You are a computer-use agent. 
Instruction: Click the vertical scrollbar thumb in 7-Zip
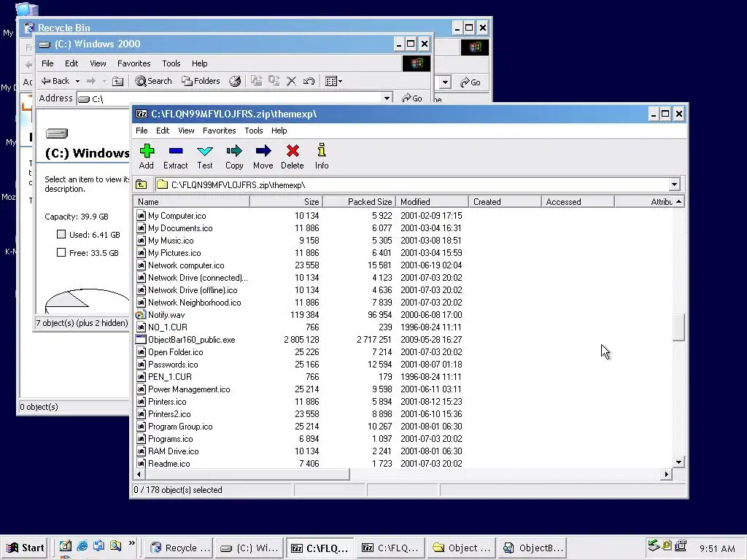[x=679, y=327]
